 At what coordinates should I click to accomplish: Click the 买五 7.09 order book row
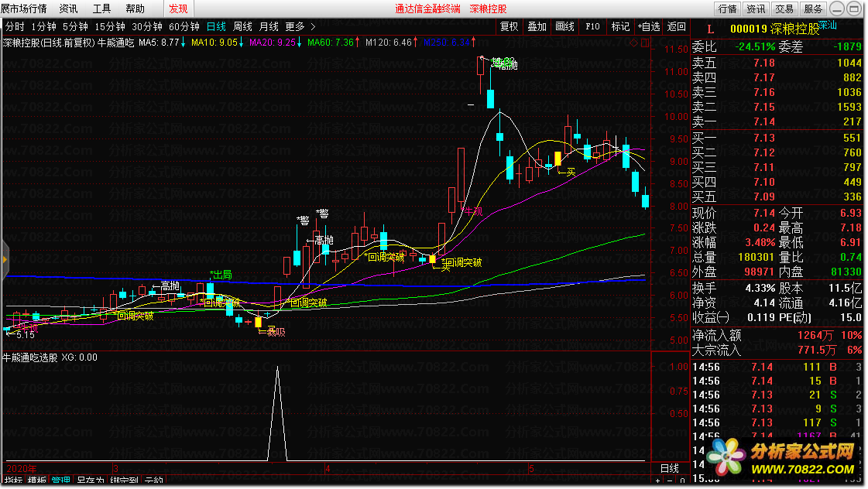[777, 197]
